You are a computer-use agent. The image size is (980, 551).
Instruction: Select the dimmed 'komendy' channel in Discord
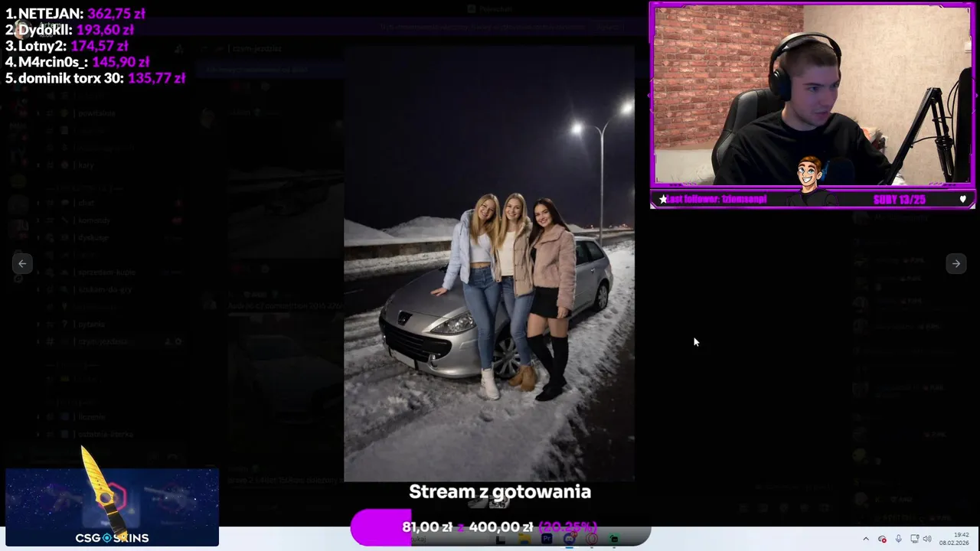[110, 220]
